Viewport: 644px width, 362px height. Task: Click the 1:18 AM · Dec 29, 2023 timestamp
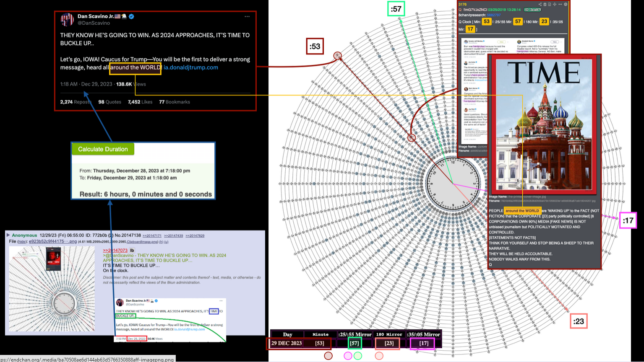(x=86, y=84)
